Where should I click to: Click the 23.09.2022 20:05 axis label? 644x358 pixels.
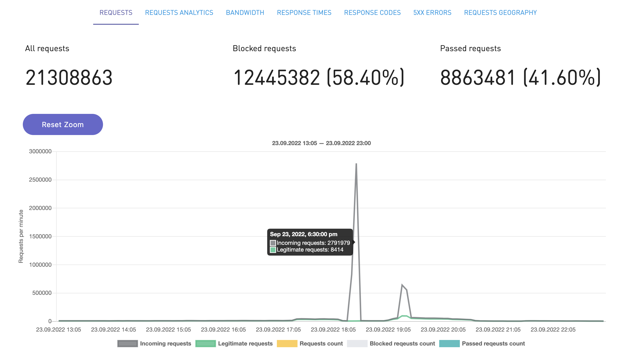coord(443,329)
